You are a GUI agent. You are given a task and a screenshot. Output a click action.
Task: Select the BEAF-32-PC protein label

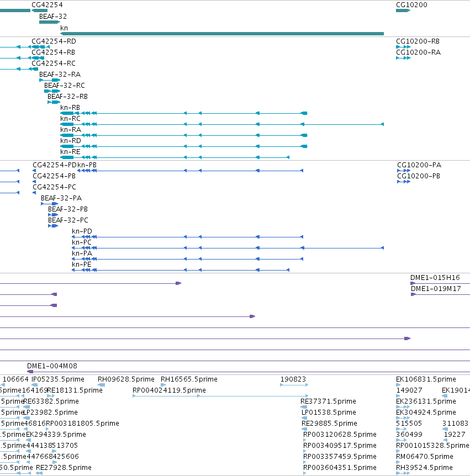point(68,220)
